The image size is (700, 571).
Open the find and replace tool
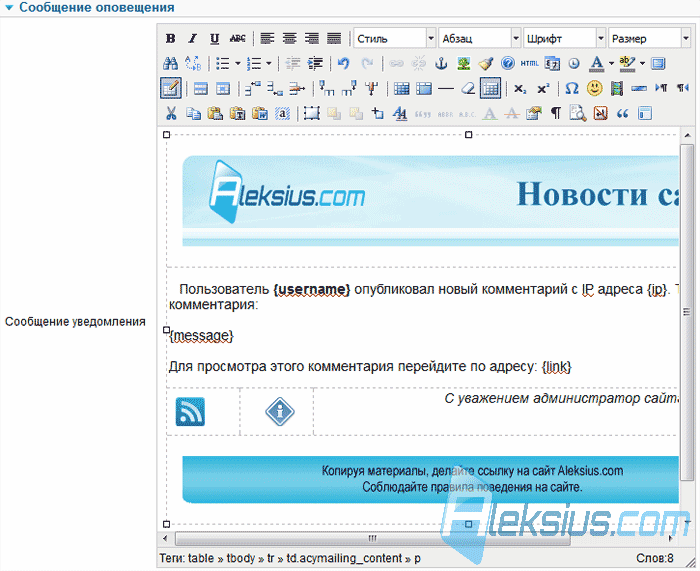click(193, 63)
